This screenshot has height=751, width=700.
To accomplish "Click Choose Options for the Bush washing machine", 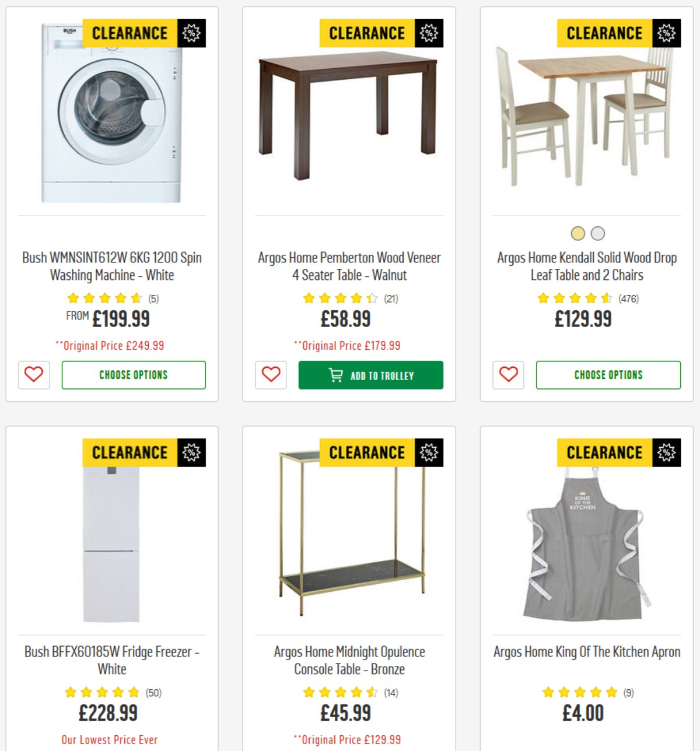I will coord(134,375).
